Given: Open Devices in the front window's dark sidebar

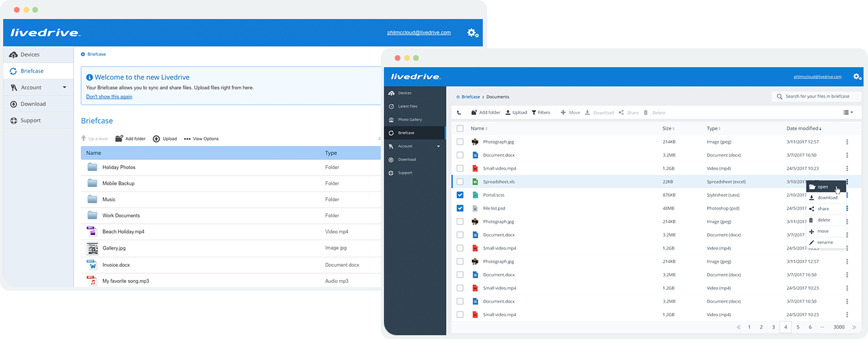Looking at the screenshot, I should (414, 93).
